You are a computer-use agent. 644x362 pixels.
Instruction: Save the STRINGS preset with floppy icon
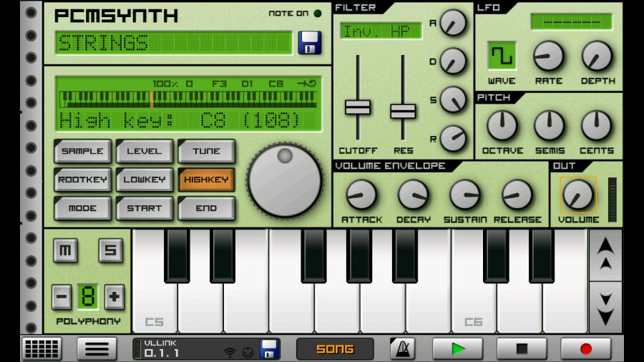point(310,43)
